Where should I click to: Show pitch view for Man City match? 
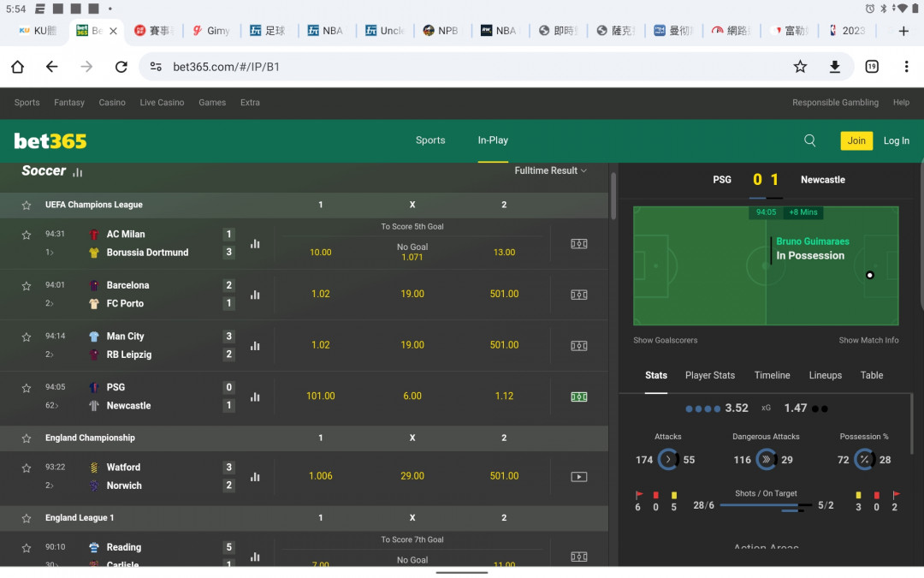click(x=578, y=346)
